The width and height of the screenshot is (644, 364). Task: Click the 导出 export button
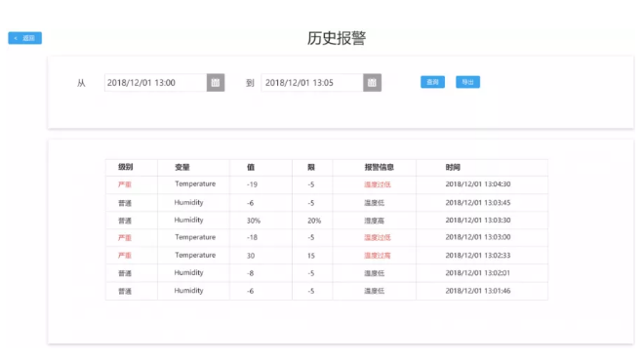(467, 82)
